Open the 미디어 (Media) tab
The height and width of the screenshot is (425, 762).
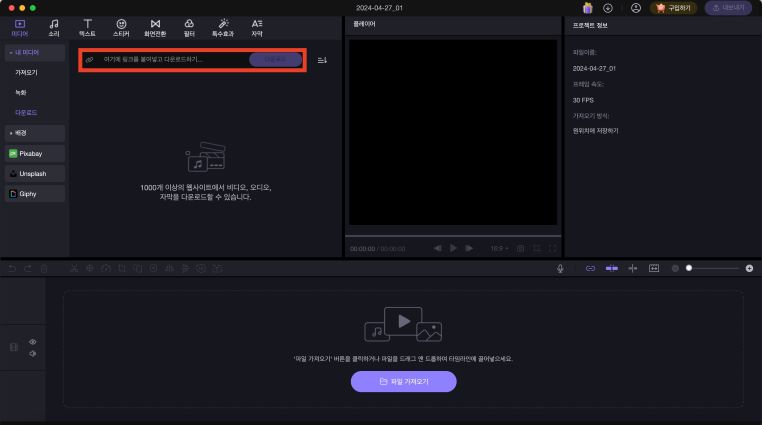click(20, 28)
